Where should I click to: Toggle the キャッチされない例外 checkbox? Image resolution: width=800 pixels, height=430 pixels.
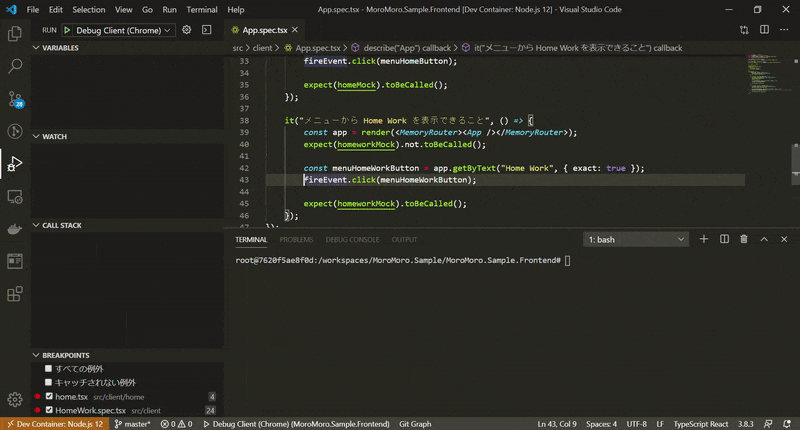pyautogui.click(x=49, y=382)
